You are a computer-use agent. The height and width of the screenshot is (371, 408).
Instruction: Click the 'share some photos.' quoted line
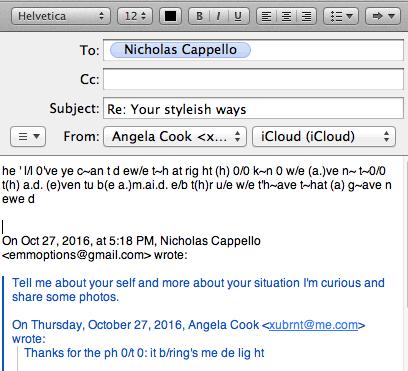tap(65, 297)
